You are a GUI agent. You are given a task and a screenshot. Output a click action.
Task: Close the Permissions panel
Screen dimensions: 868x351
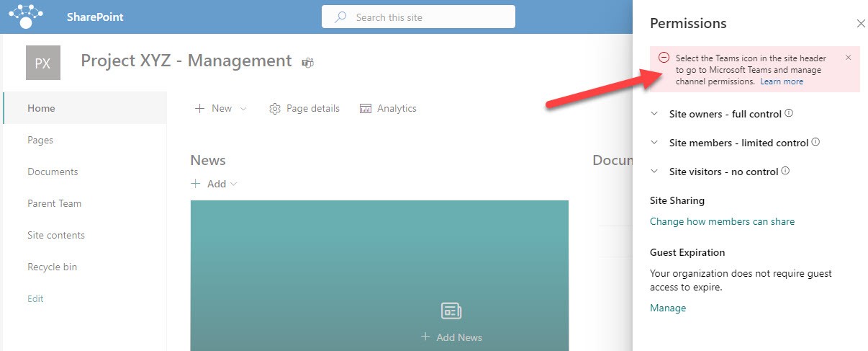861,24
